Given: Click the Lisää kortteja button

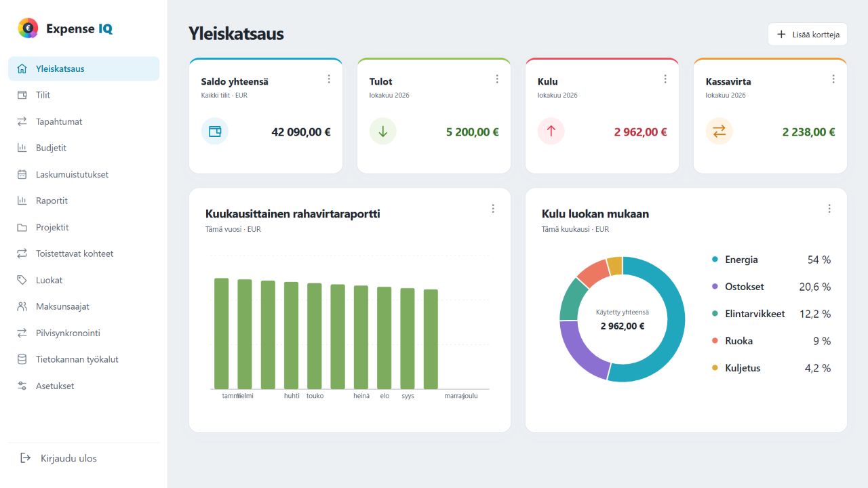Looking at the screenshot, I should (x=808, y=34).
